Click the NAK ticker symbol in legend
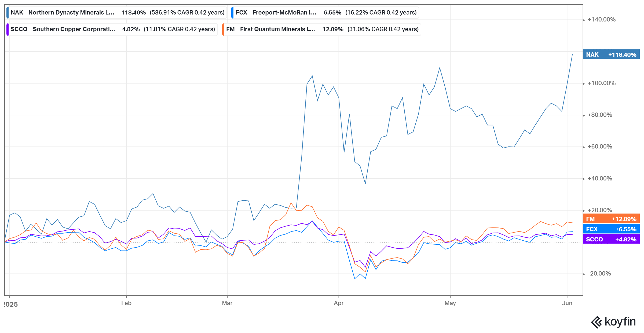The image size is (644, 333). 17,13
